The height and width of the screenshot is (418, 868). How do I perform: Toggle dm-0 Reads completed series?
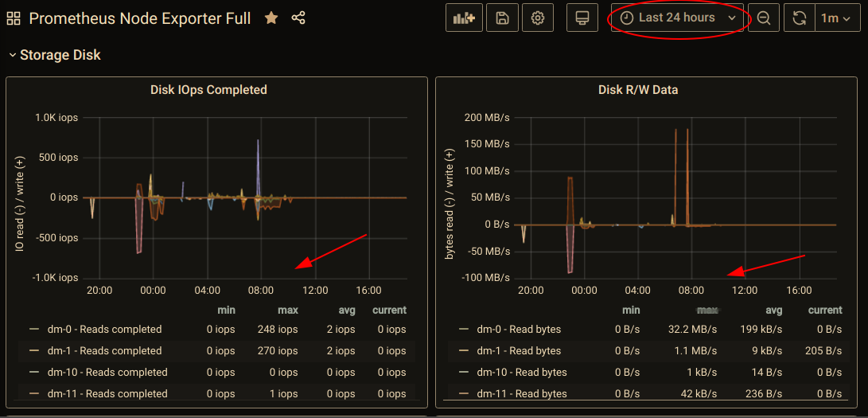(105, 330)
